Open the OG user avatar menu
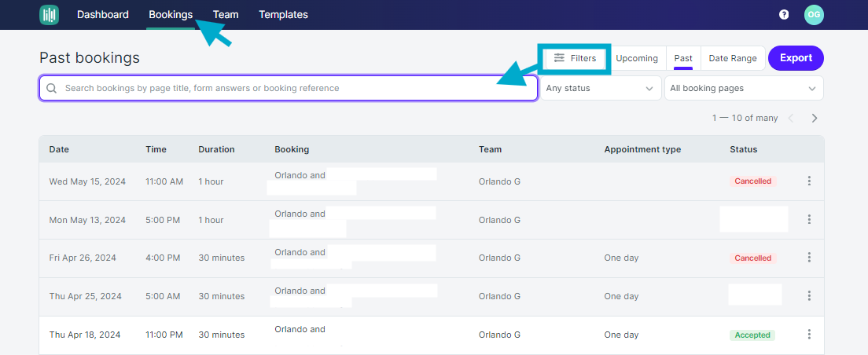This screenshot has height=355, width=868. [814, 15]
